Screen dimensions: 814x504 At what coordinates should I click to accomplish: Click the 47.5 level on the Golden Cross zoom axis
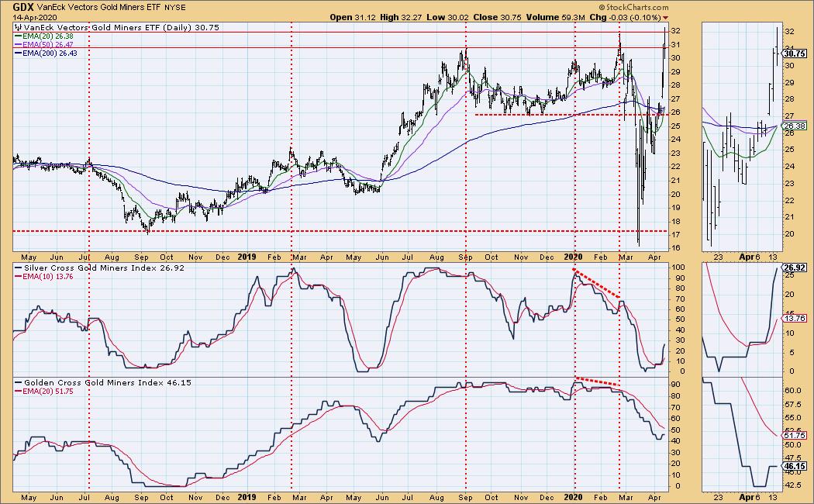click(x=795, y=458)
